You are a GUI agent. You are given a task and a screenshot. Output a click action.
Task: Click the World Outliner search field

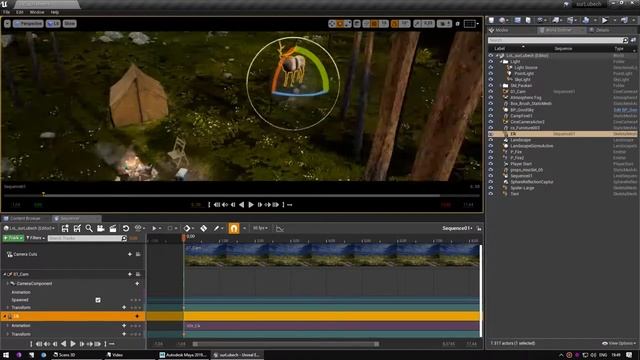point(558,40)
